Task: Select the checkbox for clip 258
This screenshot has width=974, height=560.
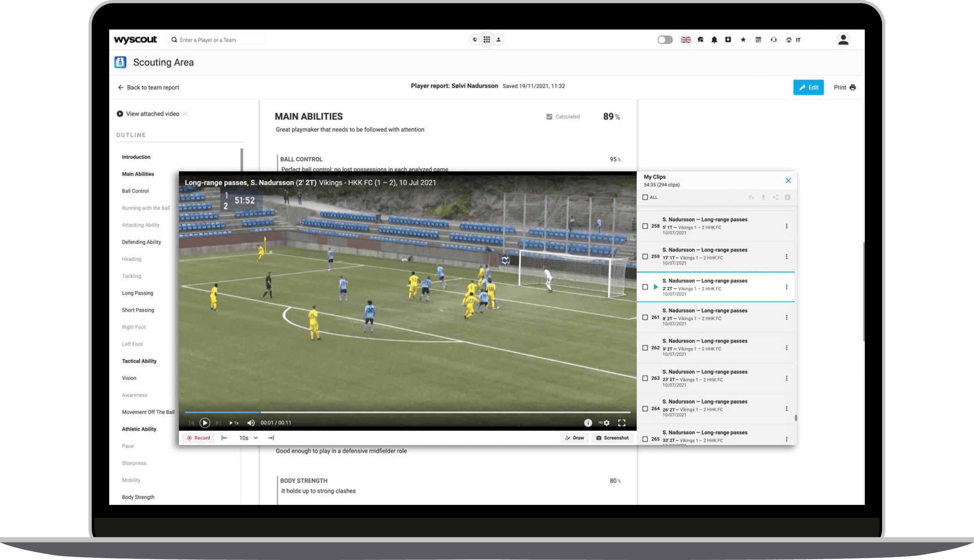Action: (x=646, y=226)
